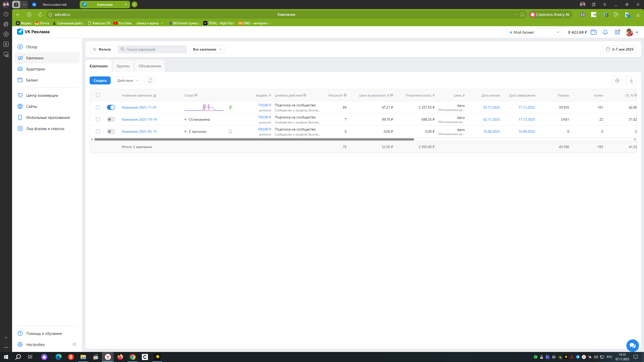This screenshot has width=644, height=362.
Task: Open Chrome from the taskbar
Action: click(x=133, y=357)
